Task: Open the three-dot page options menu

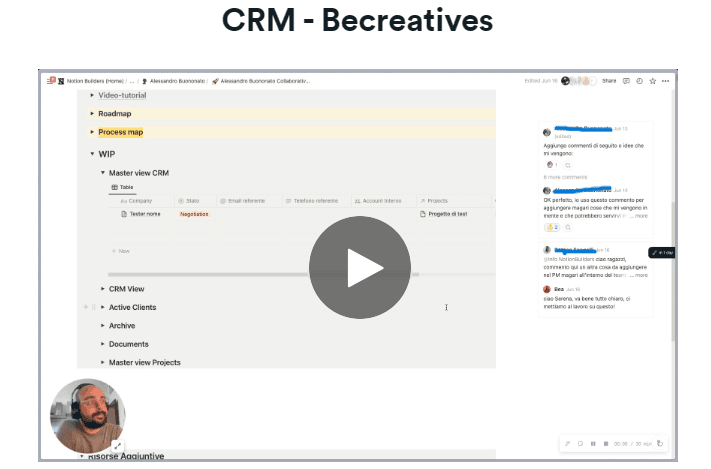Action: click(x=665, y=81)
